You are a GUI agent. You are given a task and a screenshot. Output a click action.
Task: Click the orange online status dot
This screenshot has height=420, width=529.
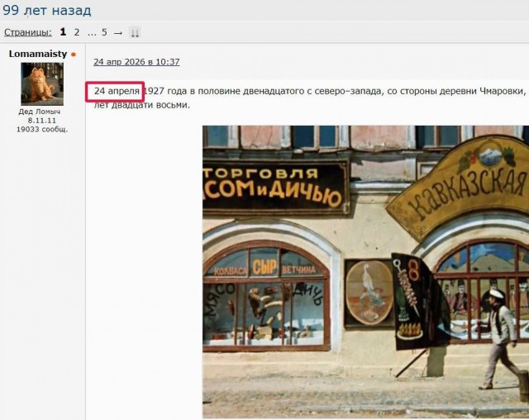point(74,55)
